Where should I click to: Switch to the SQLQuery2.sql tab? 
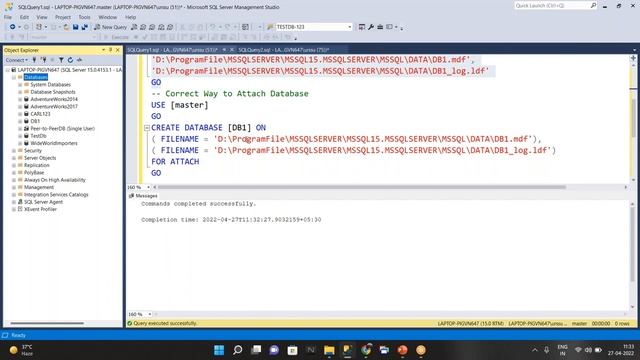click(283, 50)
